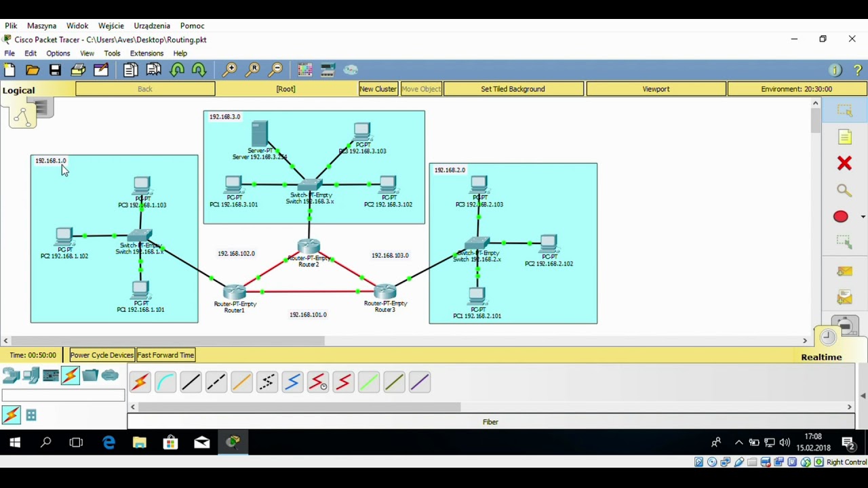The image size is (868, 488).
Task: Click the Set Tiled Background button
Action: pos(513,89)
